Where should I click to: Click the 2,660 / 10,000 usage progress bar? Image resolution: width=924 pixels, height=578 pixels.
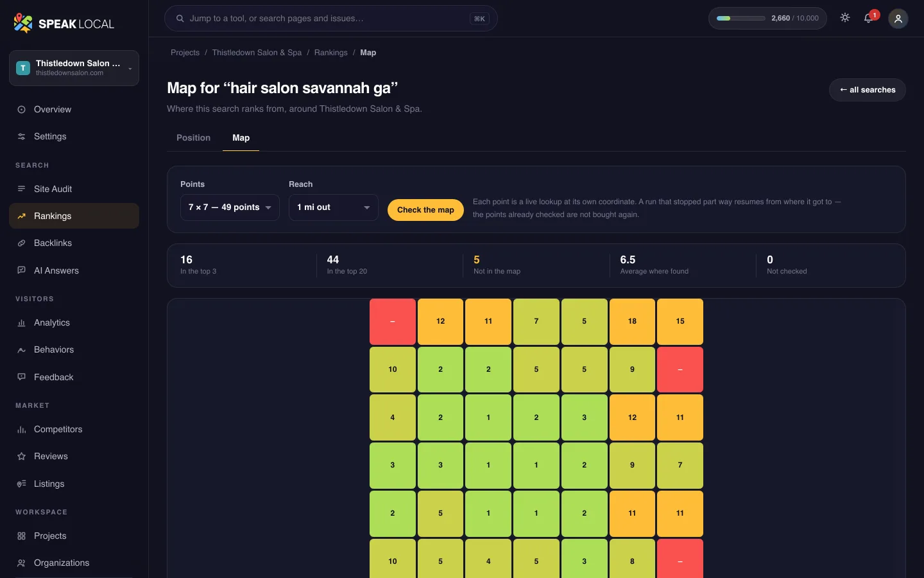pyautogui.click(x=741, y=19)
